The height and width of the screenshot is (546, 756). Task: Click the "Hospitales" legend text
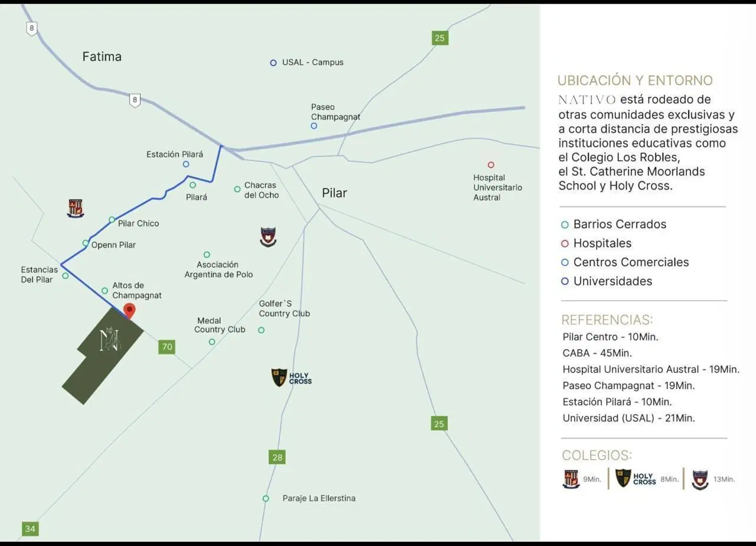click(x=602, y=243)
